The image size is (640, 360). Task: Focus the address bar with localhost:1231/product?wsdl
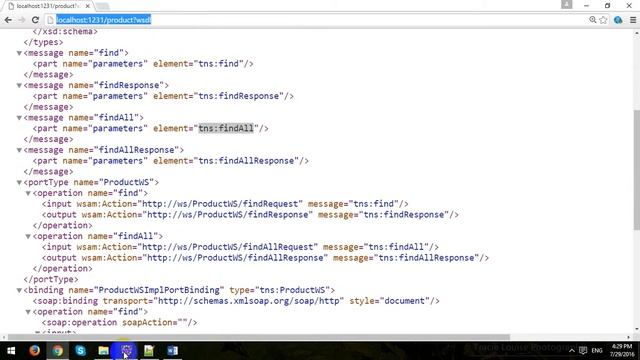(x=318, y=20)
